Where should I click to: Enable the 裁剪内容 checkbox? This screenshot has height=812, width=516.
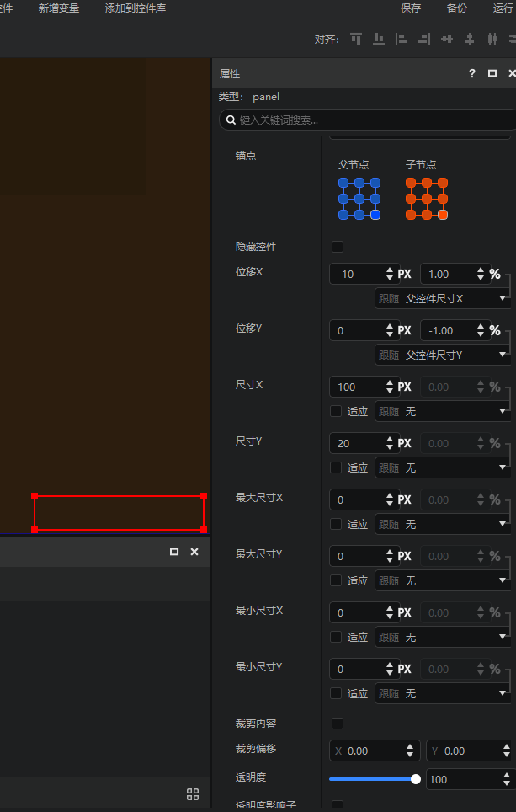pyautogui.click(x=338, y=724)
